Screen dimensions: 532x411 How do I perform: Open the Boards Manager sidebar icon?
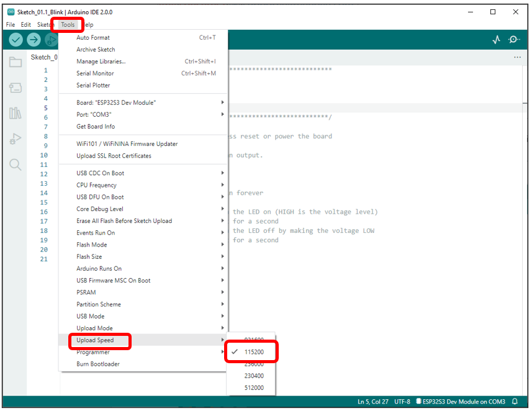tap(16, 88)
